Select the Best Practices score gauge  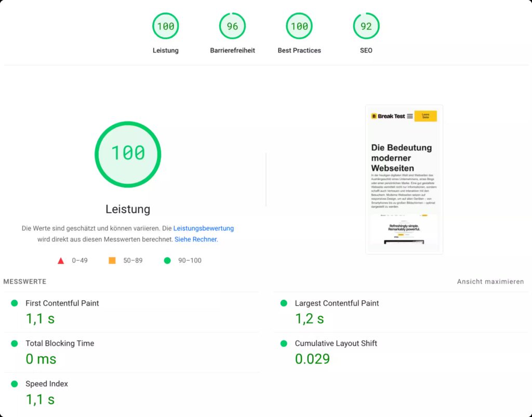(x=299, y=26)
